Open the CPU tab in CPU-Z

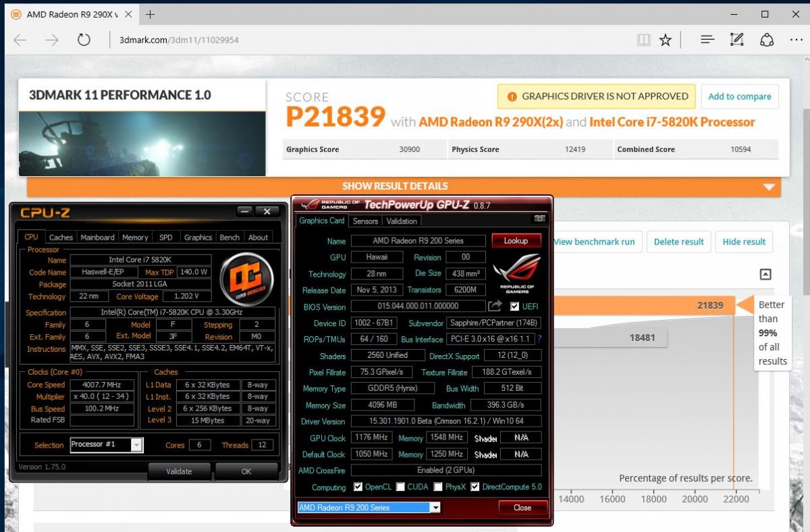point(31,237)
